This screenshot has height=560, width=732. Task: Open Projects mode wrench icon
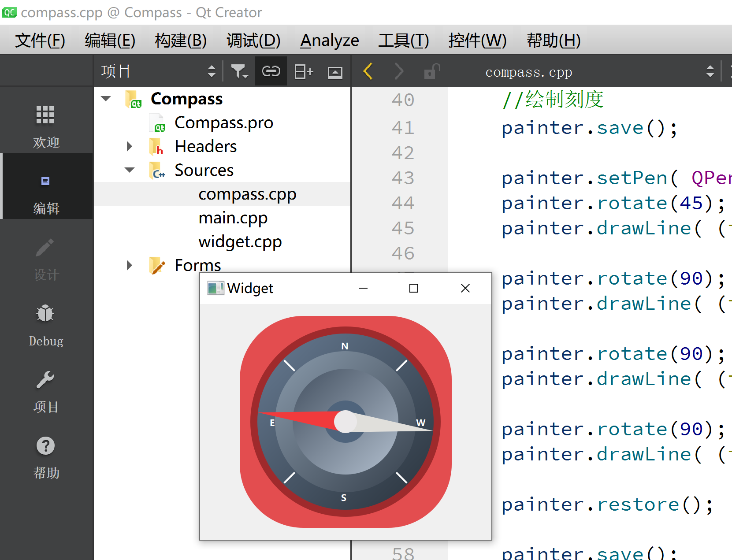pos(45,379)
